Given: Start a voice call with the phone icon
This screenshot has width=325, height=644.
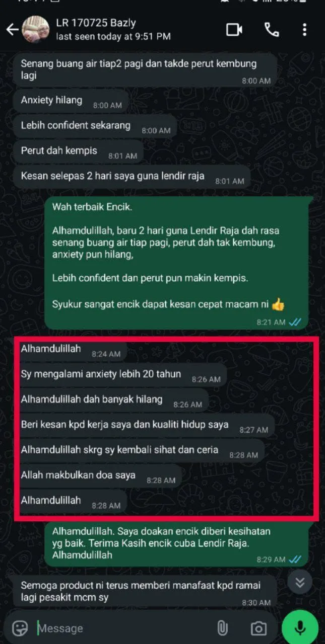Looking at the screenshot, I should 272,30.
